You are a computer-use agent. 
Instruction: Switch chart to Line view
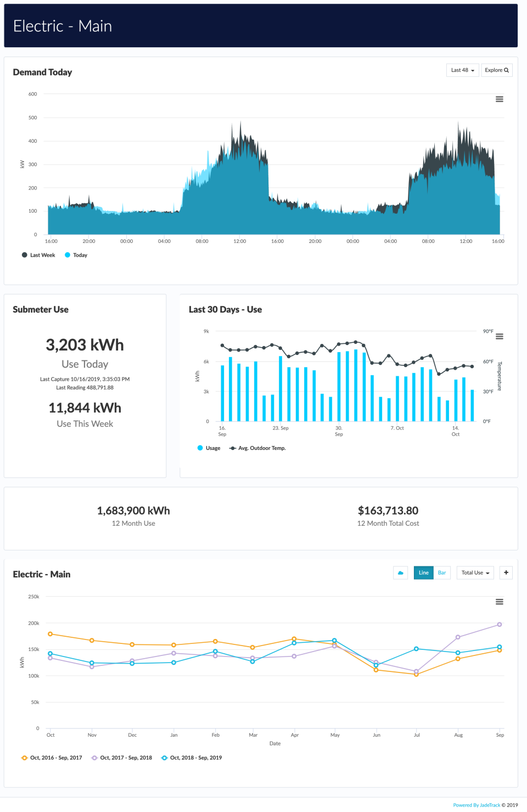coord(424,573)
